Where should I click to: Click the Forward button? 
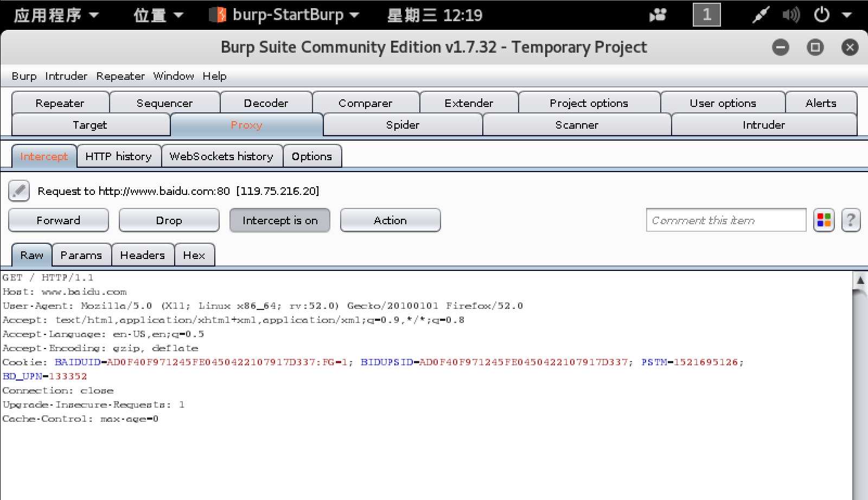tap(59, 220)
